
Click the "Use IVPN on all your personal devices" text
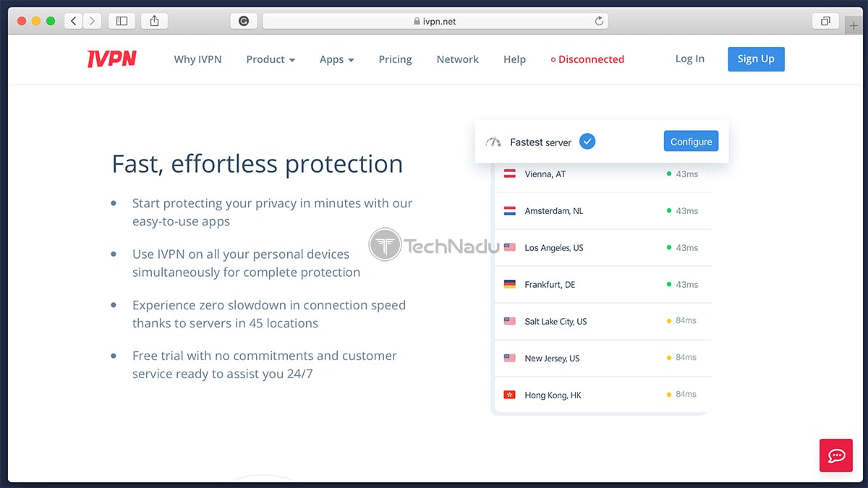[x=246, y=263]
